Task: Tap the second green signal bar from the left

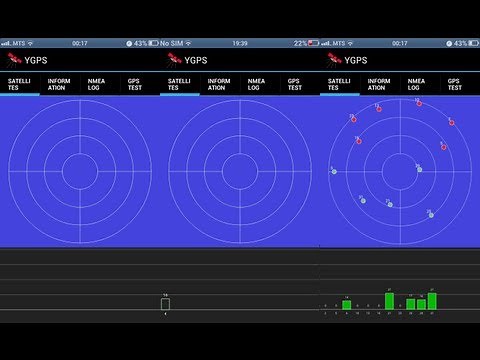Action: click(389, 301)
